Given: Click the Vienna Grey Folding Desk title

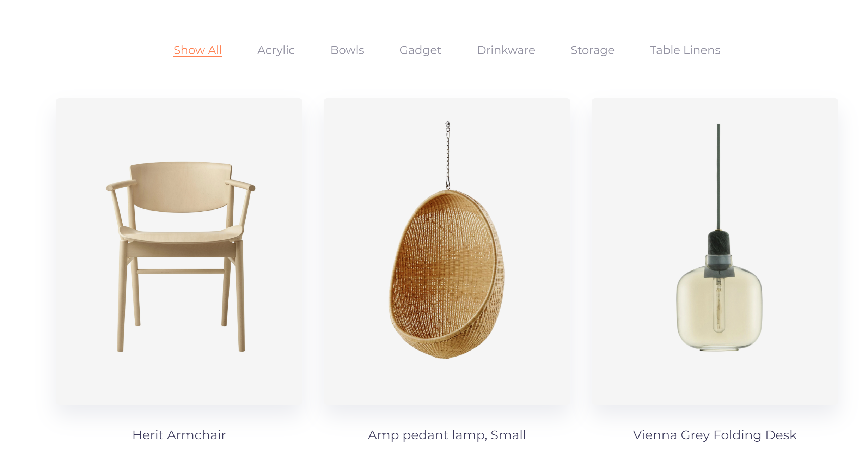Looking at the screenshot, I should pyautogui.click(x=715, y=435).
